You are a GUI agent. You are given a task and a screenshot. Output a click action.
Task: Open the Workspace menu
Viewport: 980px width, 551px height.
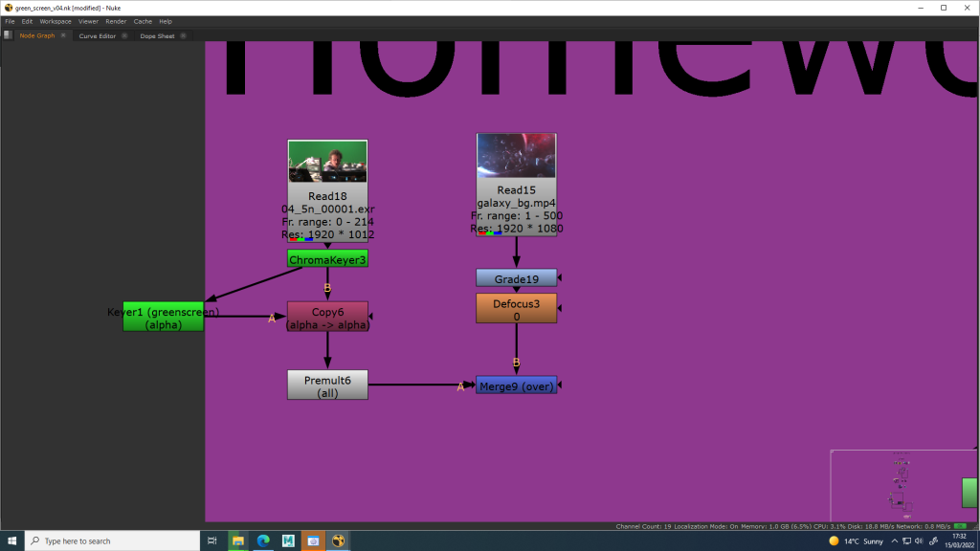coord(56,21)
